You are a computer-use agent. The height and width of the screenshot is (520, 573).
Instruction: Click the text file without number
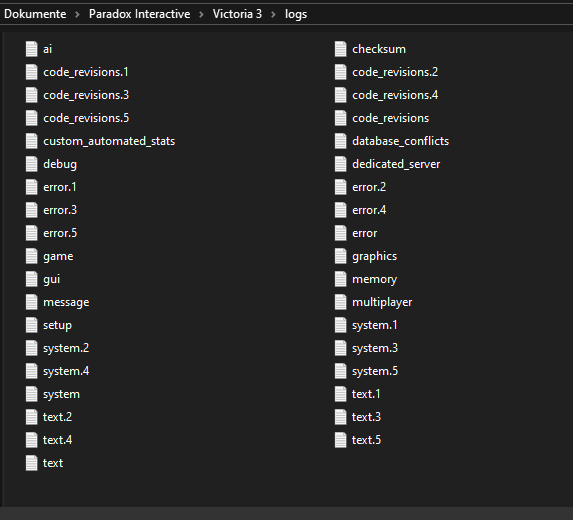(x=53, y=463)
